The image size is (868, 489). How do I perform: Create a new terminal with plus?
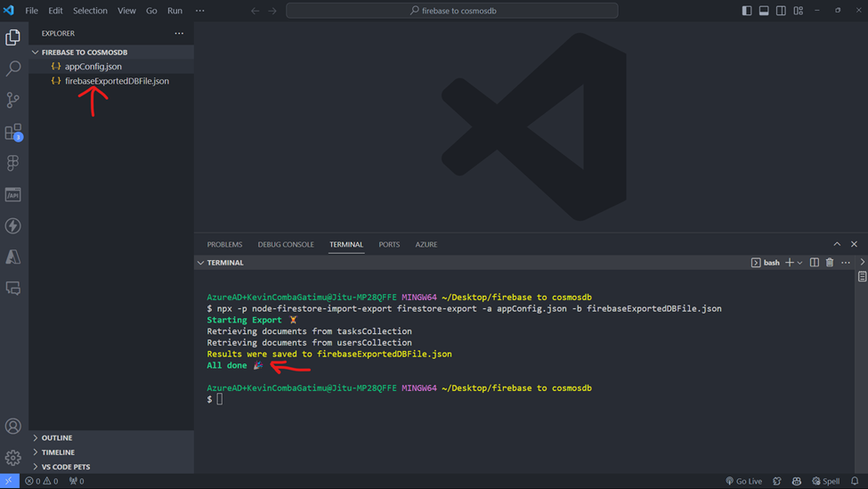click(790, 263)
